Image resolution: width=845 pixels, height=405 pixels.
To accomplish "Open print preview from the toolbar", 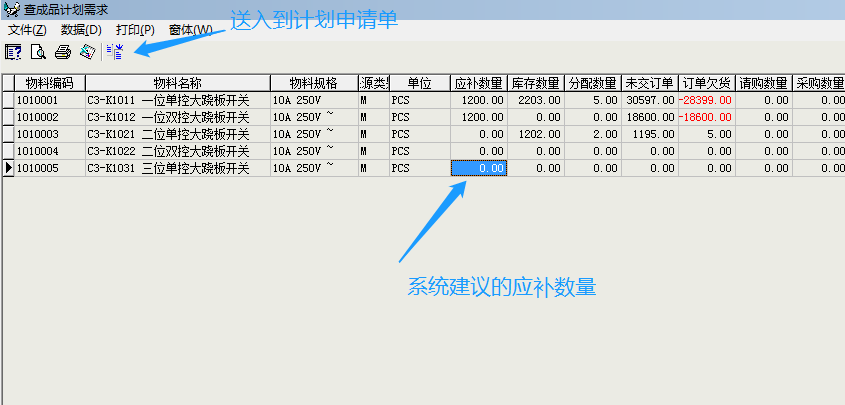I will [38, 52].
